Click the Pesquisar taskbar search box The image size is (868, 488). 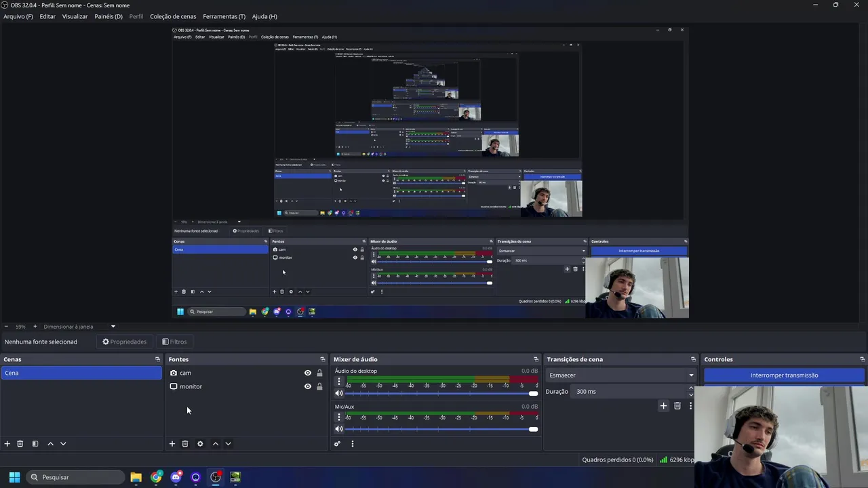tap(74, 477)
